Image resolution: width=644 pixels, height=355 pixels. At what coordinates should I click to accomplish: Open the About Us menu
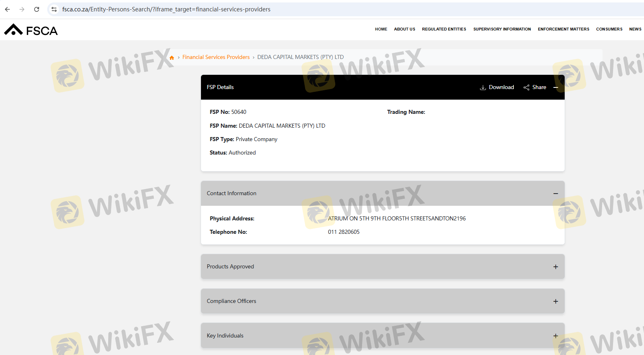pyautogui.click(x=404, y=29)
